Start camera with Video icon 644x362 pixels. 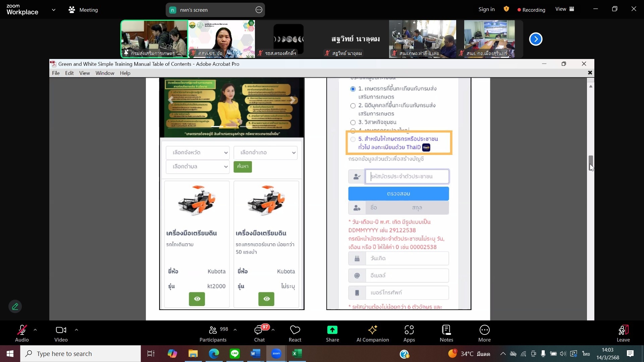coord(61,330)
